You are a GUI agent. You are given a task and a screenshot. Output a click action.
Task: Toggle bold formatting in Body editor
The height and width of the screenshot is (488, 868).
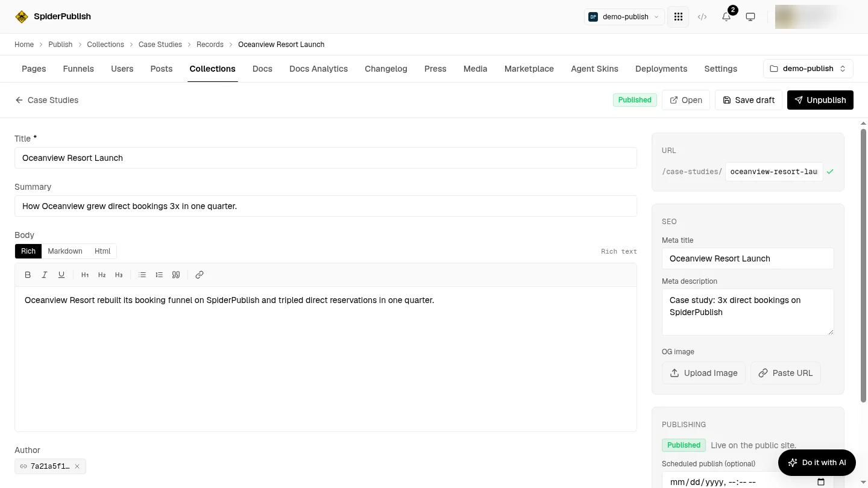coord(28,275)
